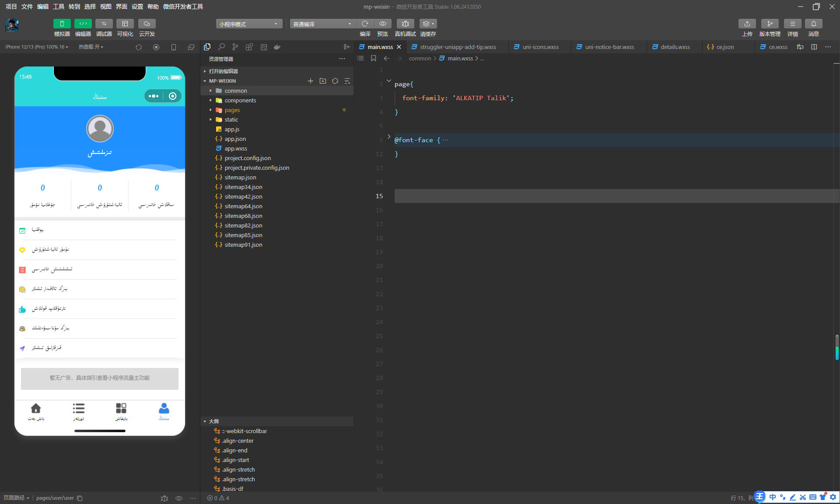Click the split editor icon
Image resolution: width=840 pixels, height=504 pixels.
[814, 47]
